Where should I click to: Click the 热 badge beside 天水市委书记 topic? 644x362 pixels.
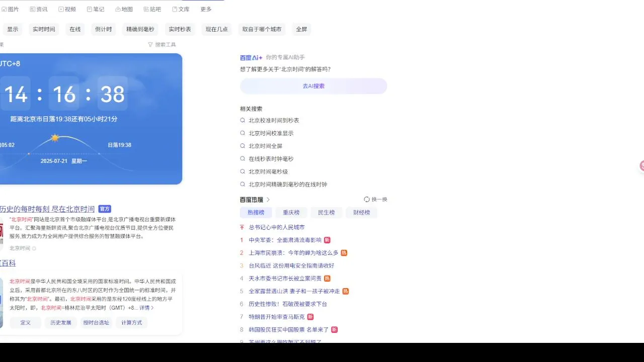click(x=327, y=279)
